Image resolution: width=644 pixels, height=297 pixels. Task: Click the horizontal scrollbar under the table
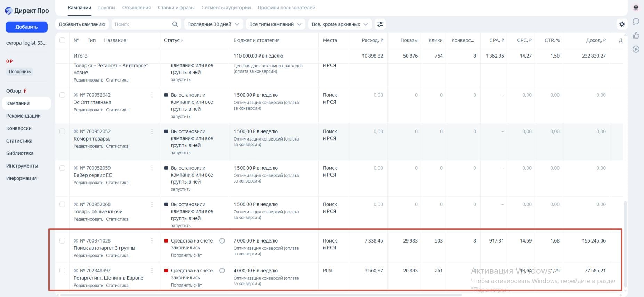[261, 295]
